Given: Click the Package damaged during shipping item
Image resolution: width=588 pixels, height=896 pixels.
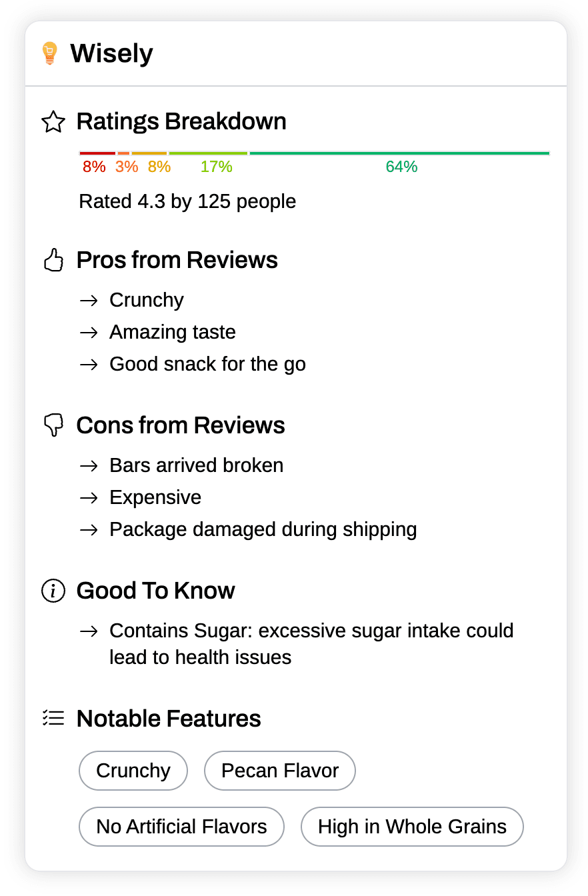Looking at the screenshot, I should click(x=263, y=529).
